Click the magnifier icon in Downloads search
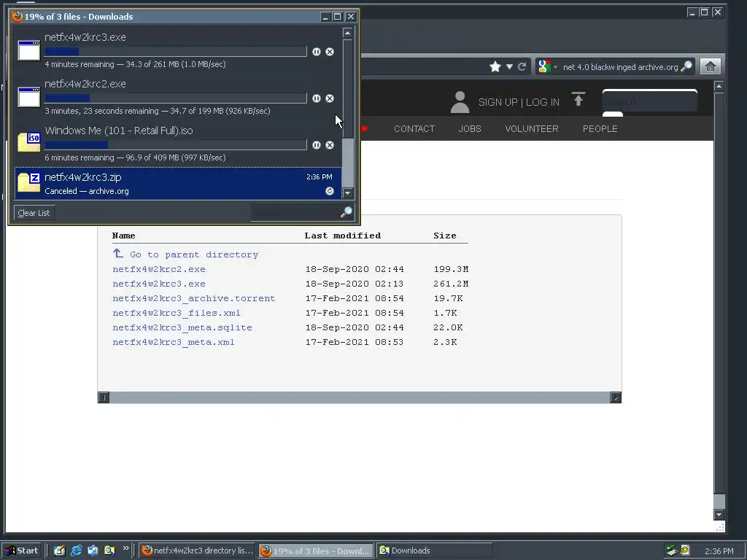This screenshot has height=560, width=747. [x=347, y=212]
